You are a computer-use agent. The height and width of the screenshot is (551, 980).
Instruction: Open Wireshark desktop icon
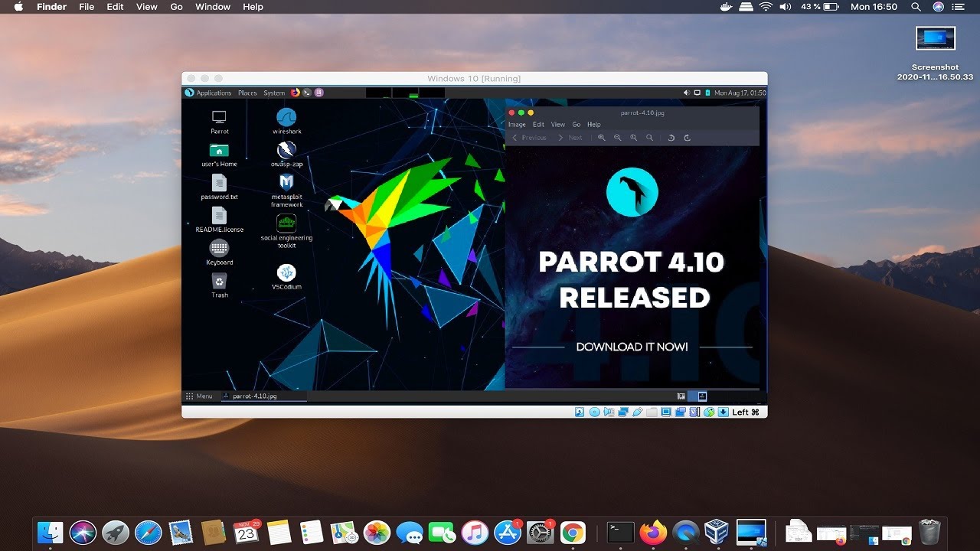[x=286, y=117]
